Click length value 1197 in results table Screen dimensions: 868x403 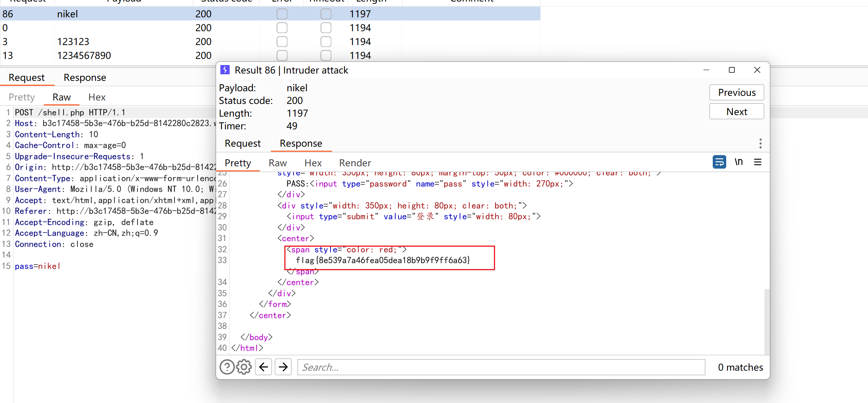360,14
